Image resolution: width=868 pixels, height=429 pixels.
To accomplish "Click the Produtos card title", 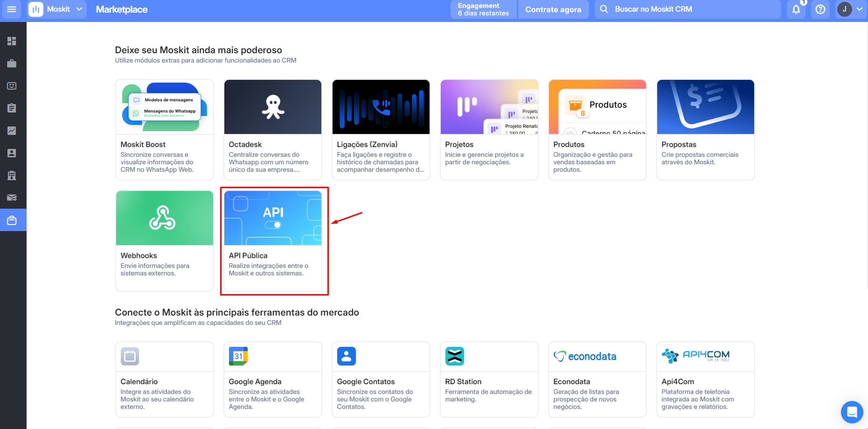I will pyautogui.click(x=569, y=145).
